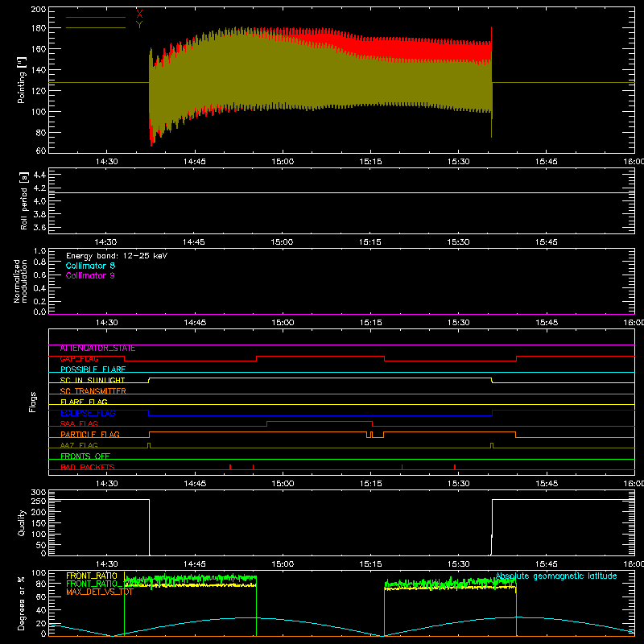Click 15:45 time label under the Quality plot
The height and width of the screenshot is (644, 644).
pyautogui.click(x=547, y=564)
